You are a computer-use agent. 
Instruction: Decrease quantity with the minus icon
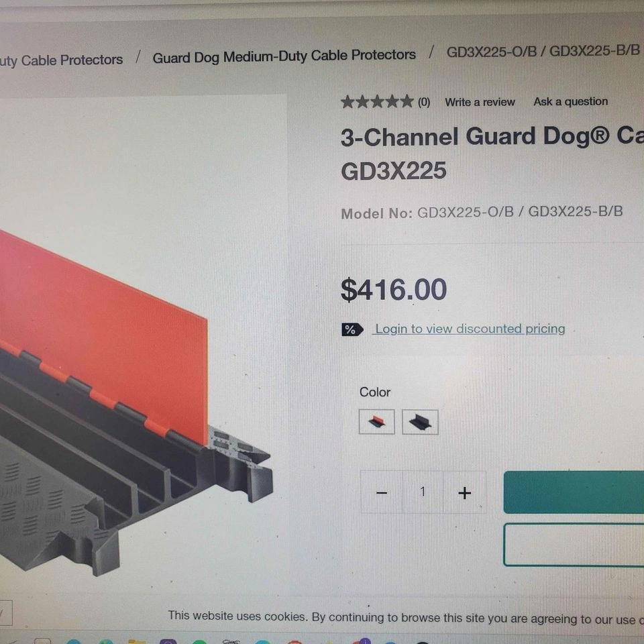(x=382, y=492)
